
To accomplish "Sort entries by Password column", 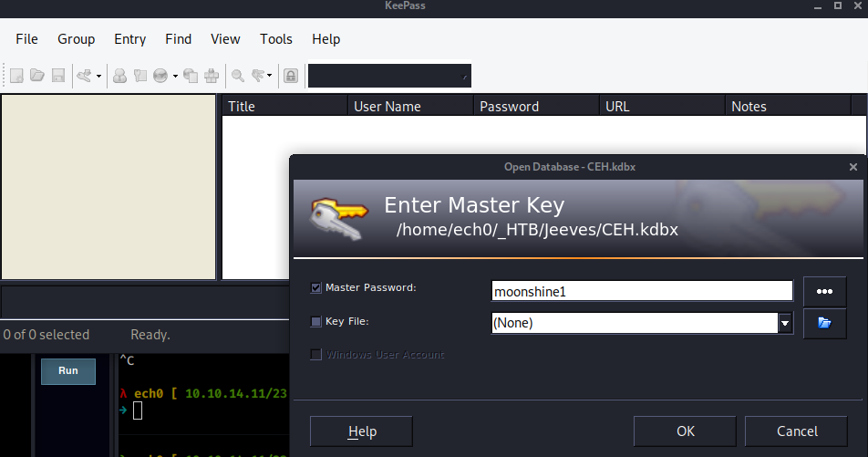I will point(536,106).
